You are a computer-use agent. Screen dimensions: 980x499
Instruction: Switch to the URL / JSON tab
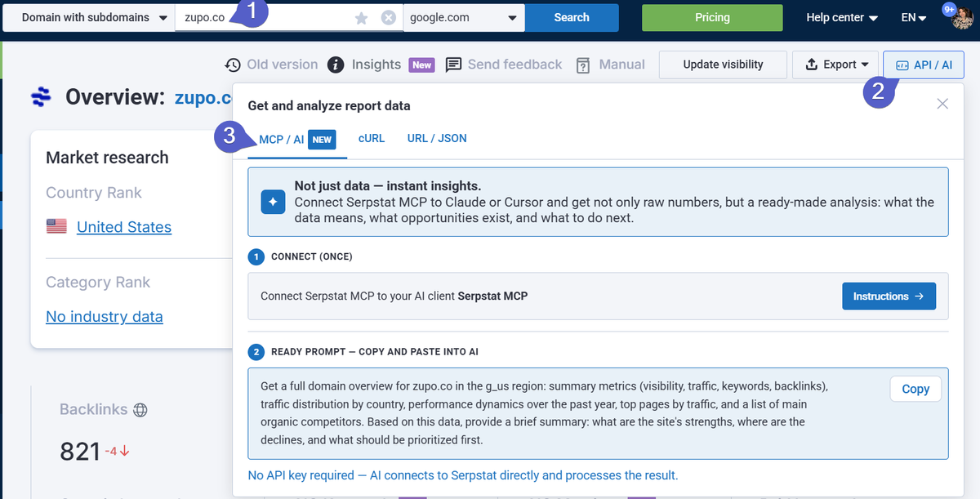coord(437,139)
